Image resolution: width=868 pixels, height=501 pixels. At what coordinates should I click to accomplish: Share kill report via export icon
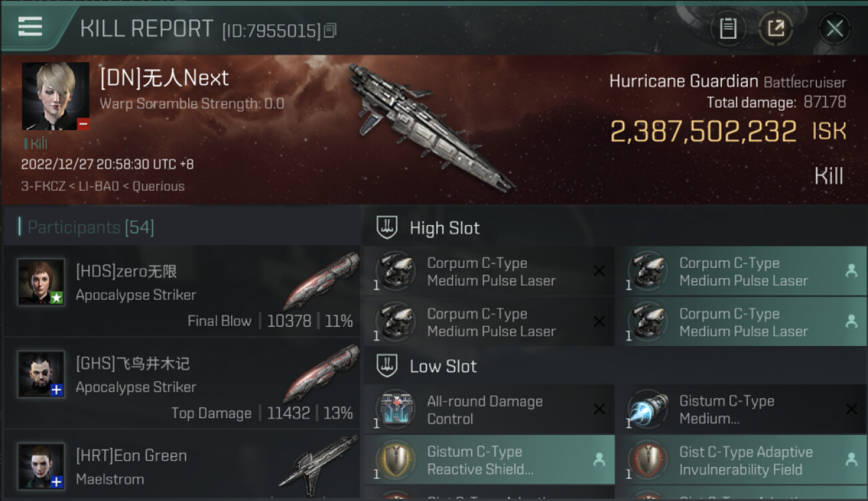pyautogui.click(x=775, y=28)
